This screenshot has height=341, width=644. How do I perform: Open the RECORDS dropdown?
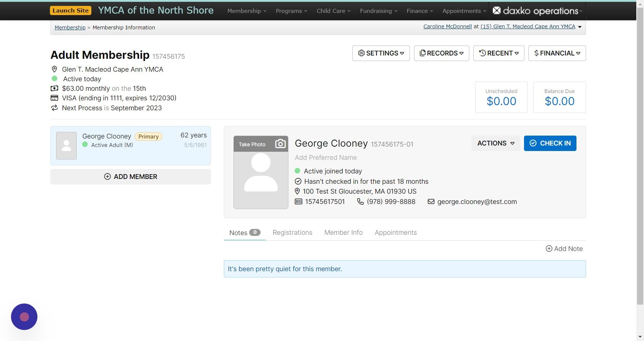[441, 53]
